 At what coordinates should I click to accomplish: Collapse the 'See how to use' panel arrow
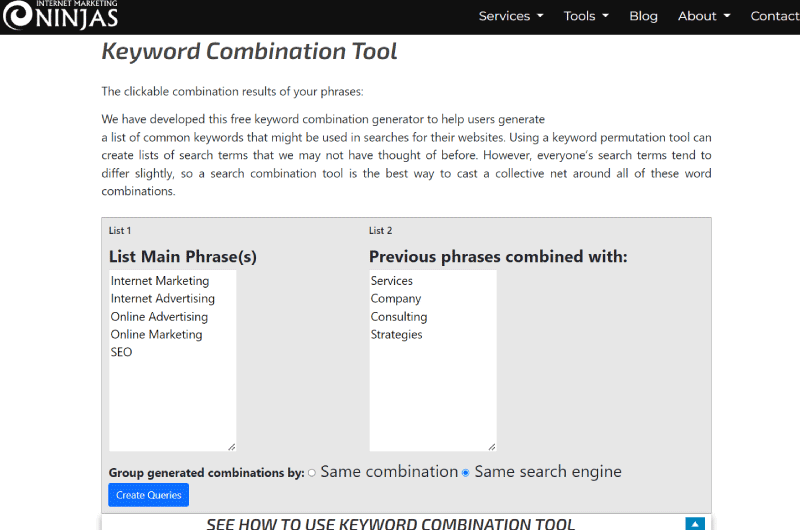point(695,524)
